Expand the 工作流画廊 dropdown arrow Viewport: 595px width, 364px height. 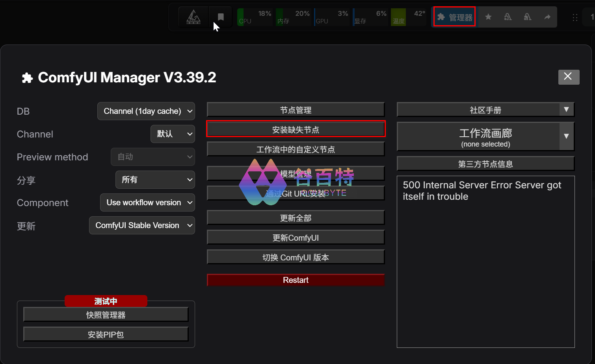(x=566, y=136)
